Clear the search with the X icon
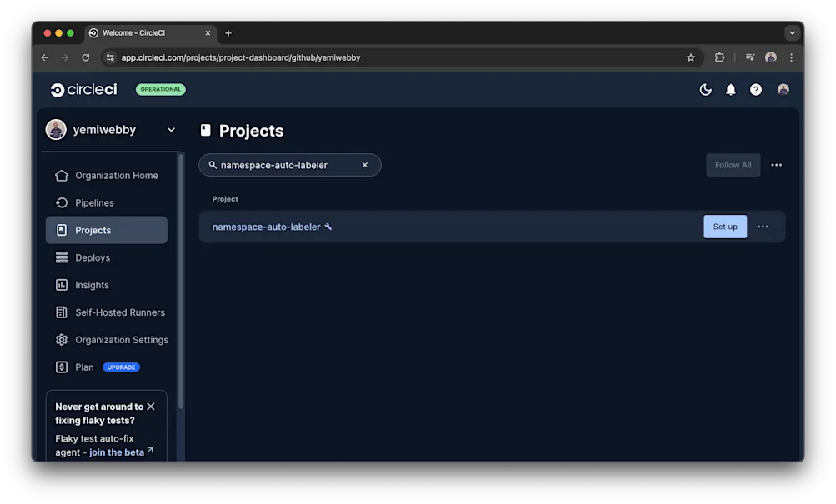836x504 pixels. tap(364, 164)
